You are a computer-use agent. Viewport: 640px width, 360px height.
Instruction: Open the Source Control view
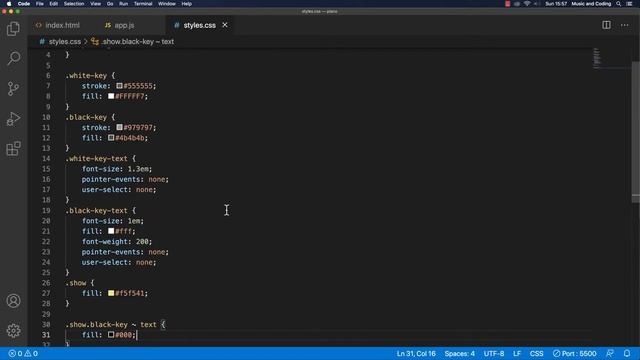click(x=13, y=88)
